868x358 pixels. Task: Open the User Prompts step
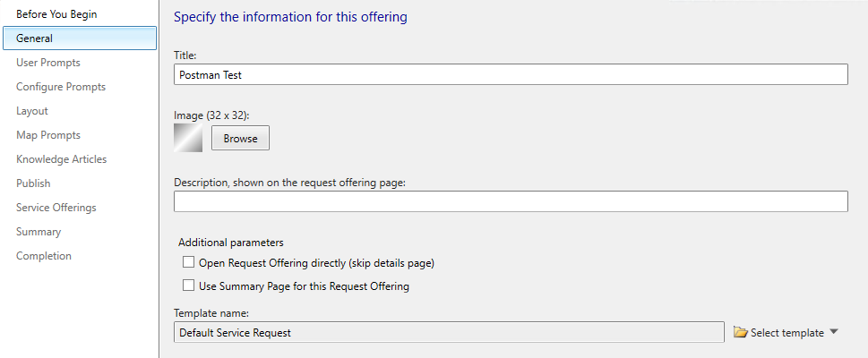pos(48,63)
